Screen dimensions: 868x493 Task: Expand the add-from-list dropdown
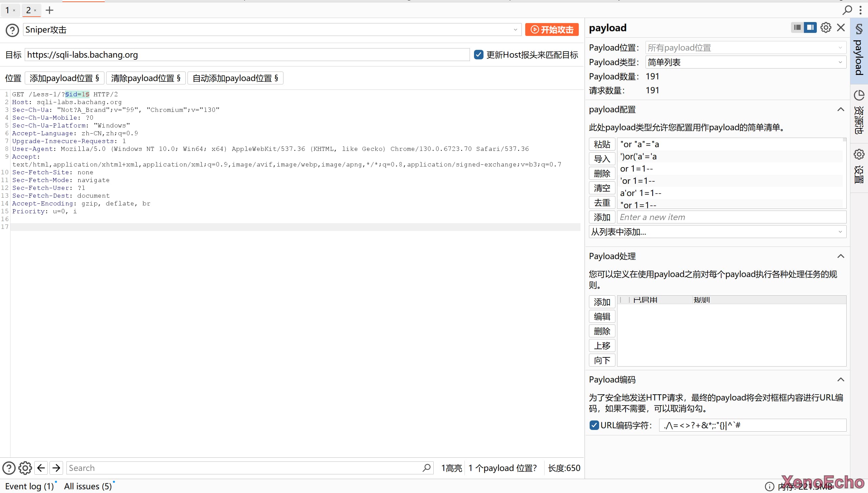pos(717,232)
